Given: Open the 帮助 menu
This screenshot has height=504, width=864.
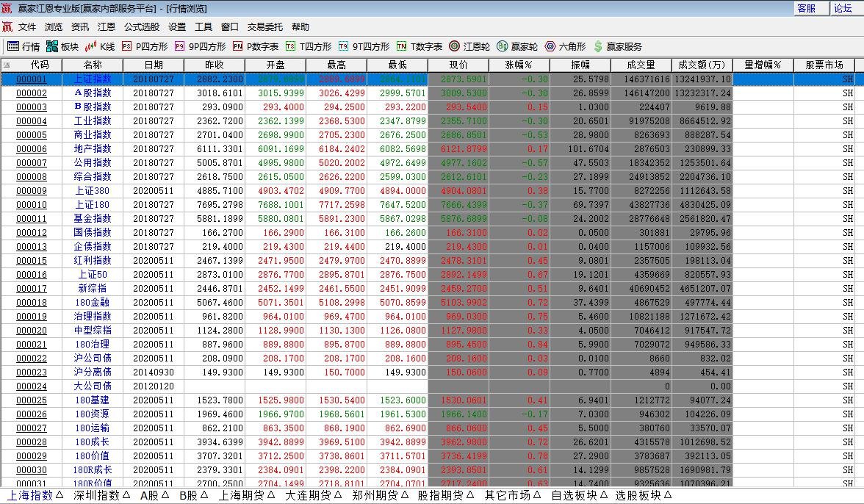Looking at the screenshot, I should tap(300, 27).
